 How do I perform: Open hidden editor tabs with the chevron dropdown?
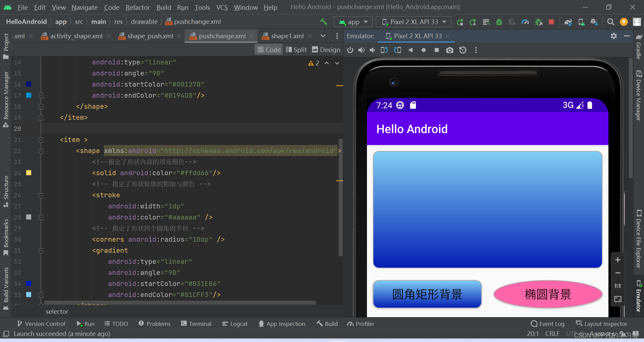pos(323,36)
